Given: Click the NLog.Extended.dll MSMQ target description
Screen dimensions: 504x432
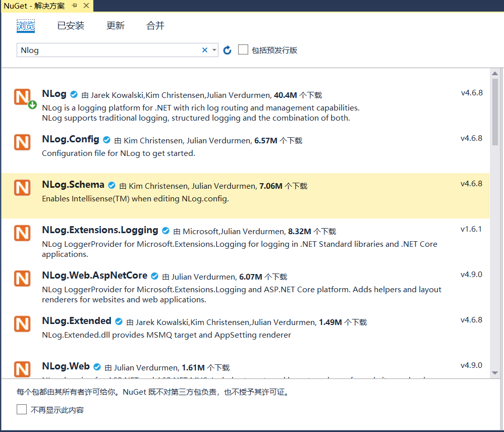Looking at the screenshot, I should coord(166,335).
